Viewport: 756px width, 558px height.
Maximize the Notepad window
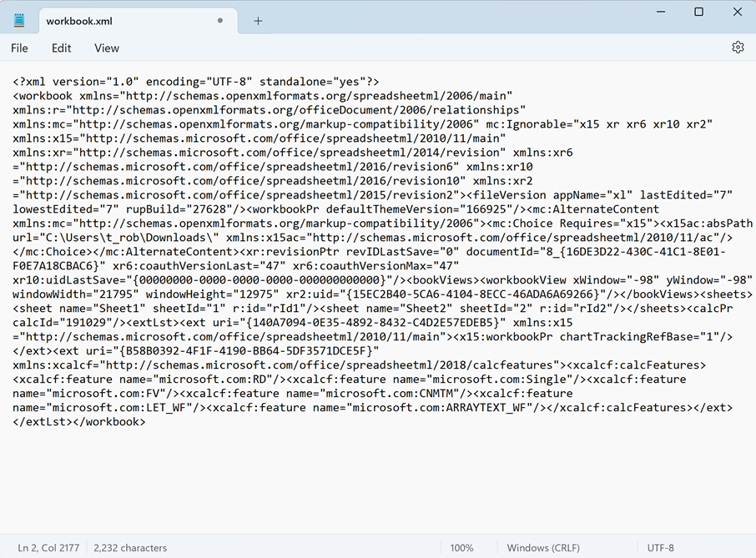698,12
